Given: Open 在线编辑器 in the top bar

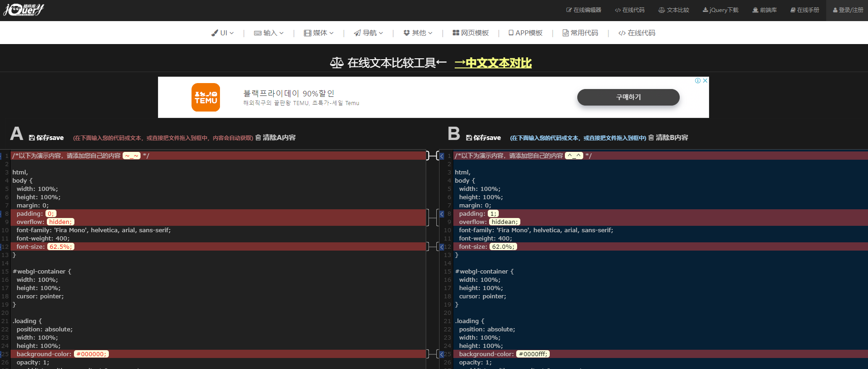Looking at the screenshot, I should click(584, 10).
